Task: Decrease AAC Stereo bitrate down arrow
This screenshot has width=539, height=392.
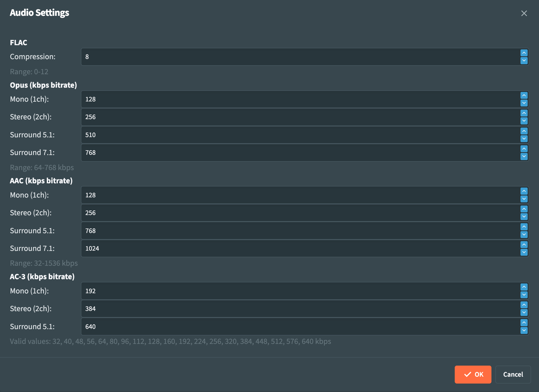Action: (x=524, y=217)
